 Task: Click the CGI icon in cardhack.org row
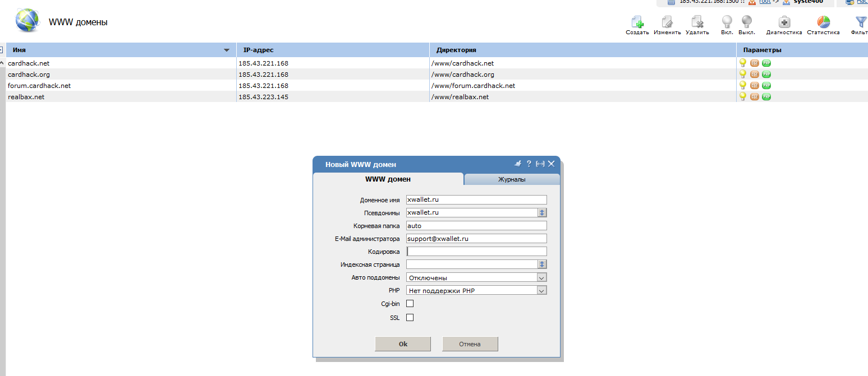[755, 75]
